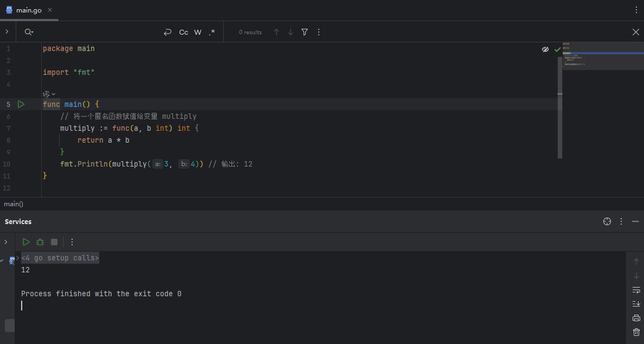Rerun program with green play button

pyautogui.click(x=26, y=242)
